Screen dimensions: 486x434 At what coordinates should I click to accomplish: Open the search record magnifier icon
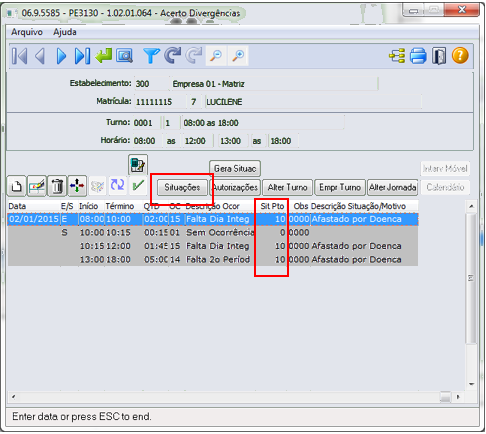[124, 56]
